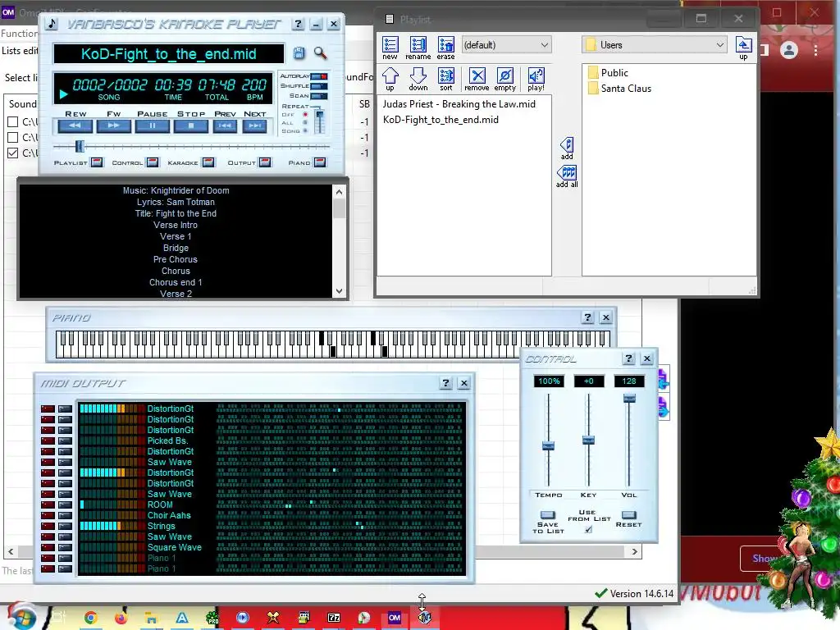
Task: Select Repeat Off option
Action: (x=305, y=114)
